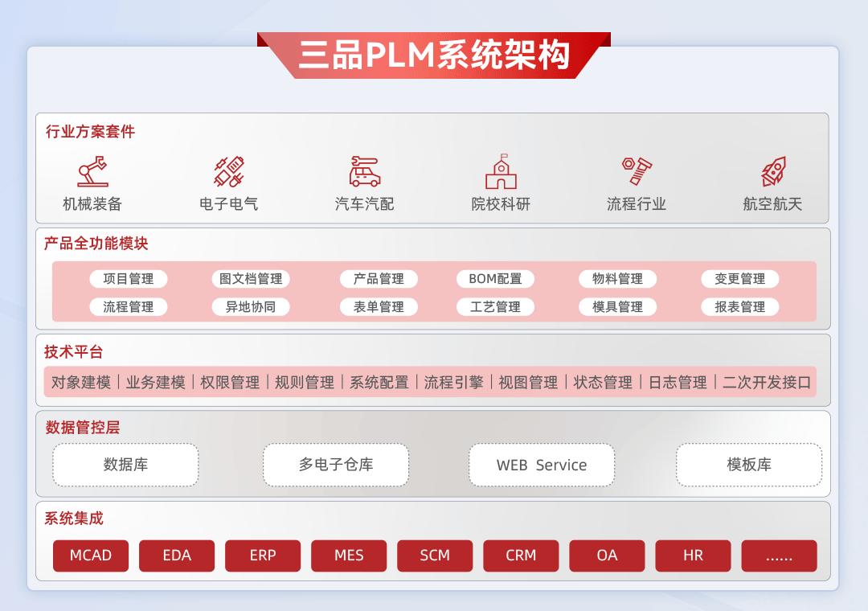Expand the 数据库 box
Viewport: 868px width, 611px height.
[125, 465]
